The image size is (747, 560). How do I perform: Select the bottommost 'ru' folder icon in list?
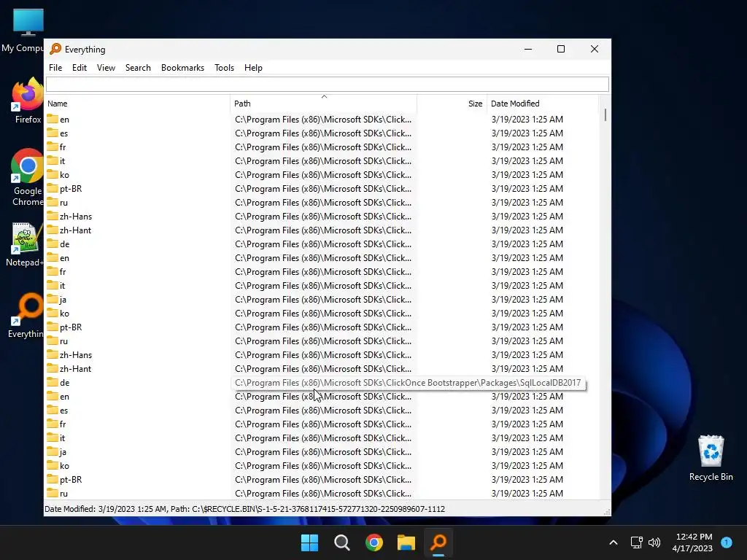tap(53, 494)
